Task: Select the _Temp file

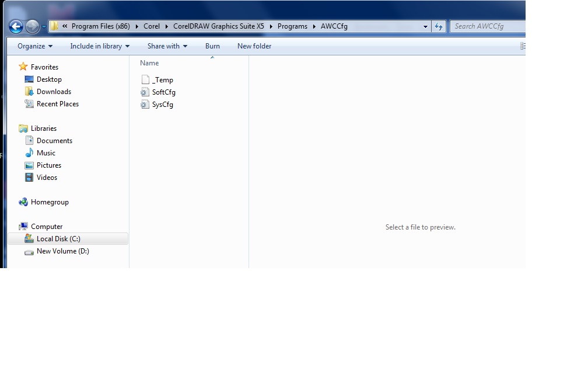Action: (162, 80)
